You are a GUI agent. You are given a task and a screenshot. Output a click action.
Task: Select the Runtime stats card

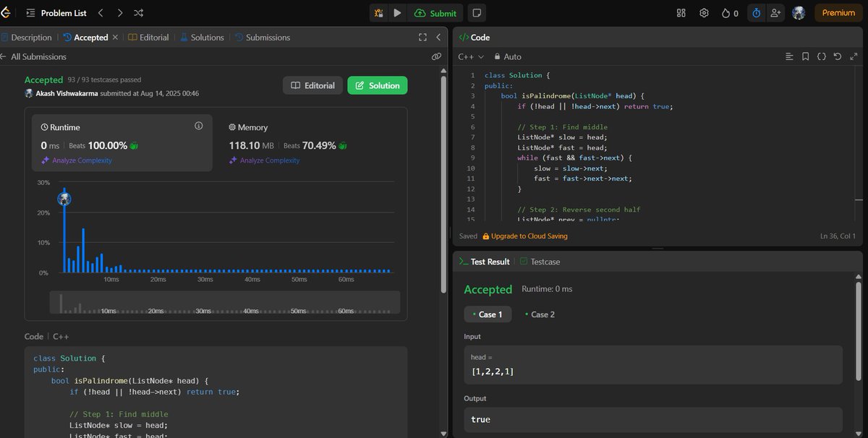122,143
